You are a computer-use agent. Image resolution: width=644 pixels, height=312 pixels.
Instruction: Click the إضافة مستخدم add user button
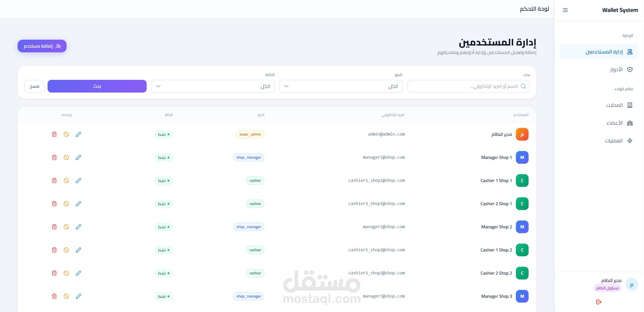pos(42,46)
